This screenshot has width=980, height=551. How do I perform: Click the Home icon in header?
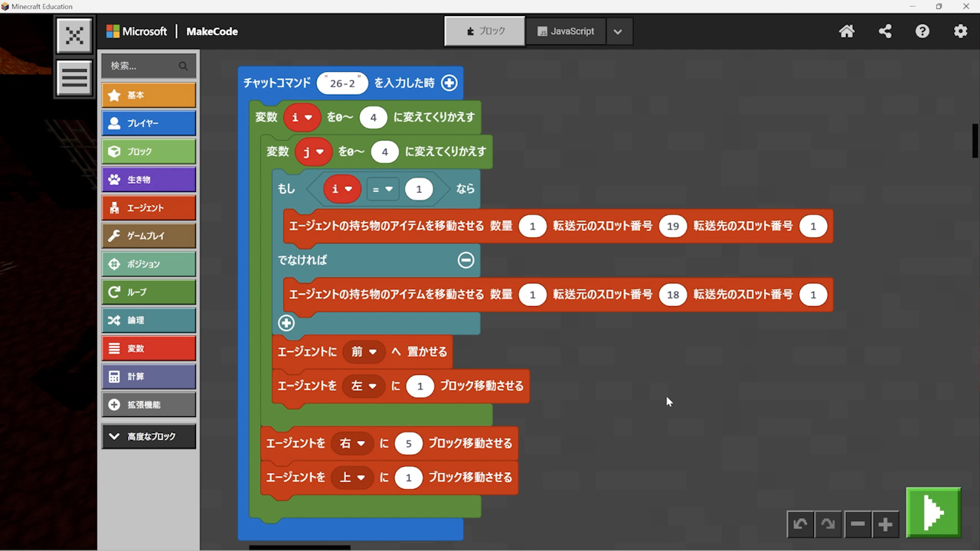point(847,31)
